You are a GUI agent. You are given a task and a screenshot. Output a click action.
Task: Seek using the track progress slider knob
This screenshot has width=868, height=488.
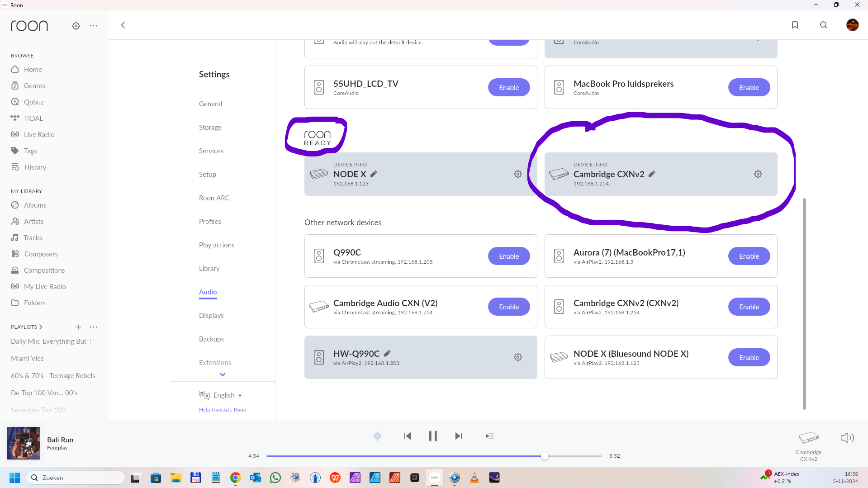click(x=545, y=456)
